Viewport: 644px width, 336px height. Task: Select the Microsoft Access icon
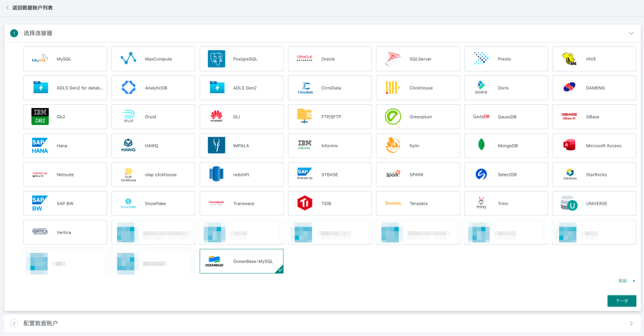569,145
